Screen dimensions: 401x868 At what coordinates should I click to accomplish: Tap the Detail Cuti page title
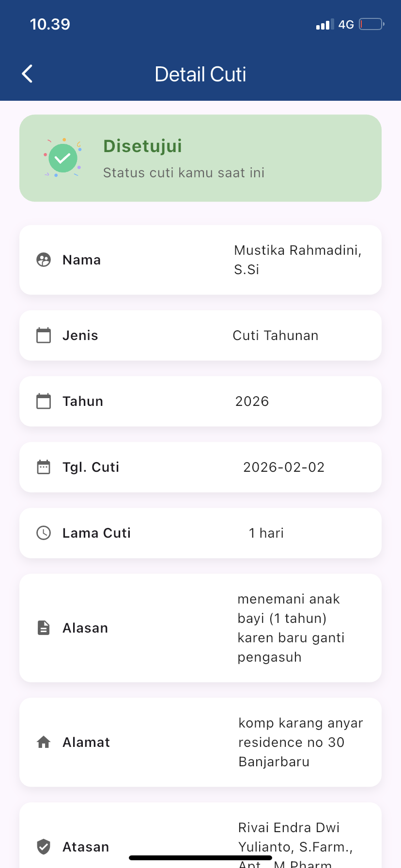[x=200, y=74]
